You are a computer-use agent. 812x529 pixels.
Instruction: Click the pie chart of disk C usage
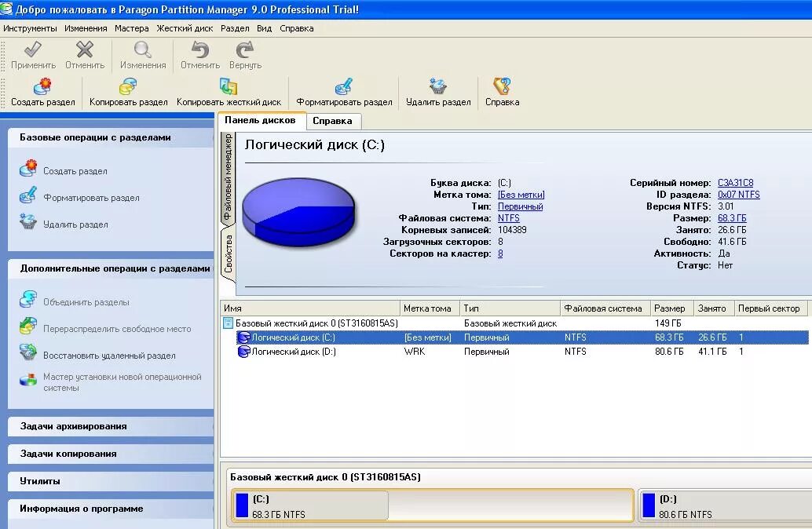point(298,212)
